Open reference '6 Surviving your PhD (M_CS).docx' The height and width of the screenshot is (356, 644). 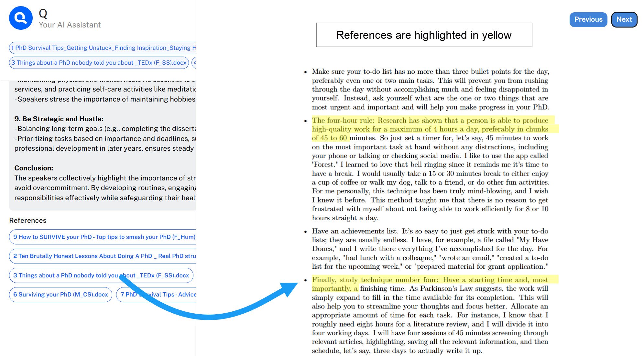60,295
